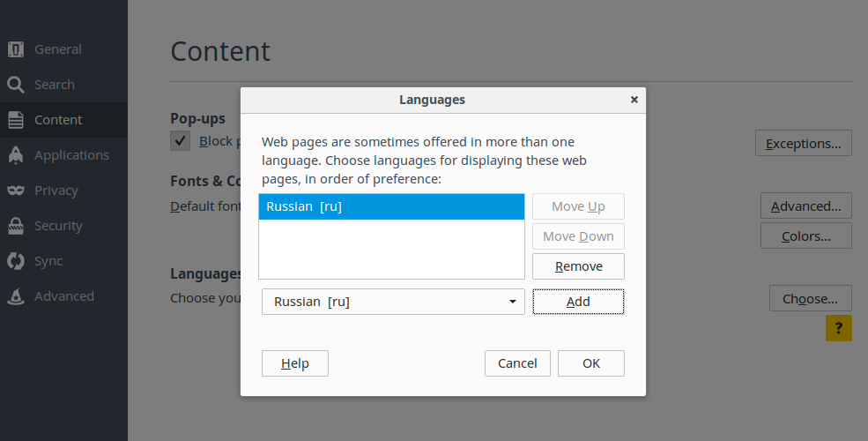The image size is (868, 441).
Task: Open pop-up Exceptions settings
Action: tap(803, 143)
